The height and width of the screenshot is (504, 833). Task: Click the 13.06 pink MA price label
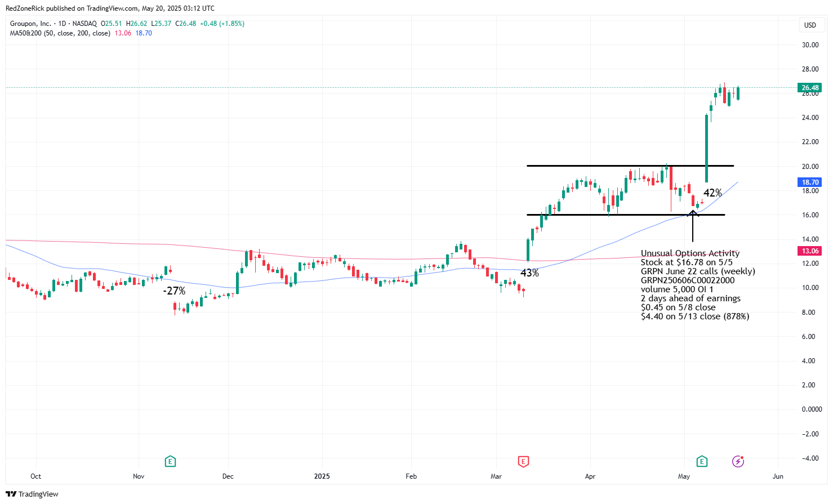point(810,251)
